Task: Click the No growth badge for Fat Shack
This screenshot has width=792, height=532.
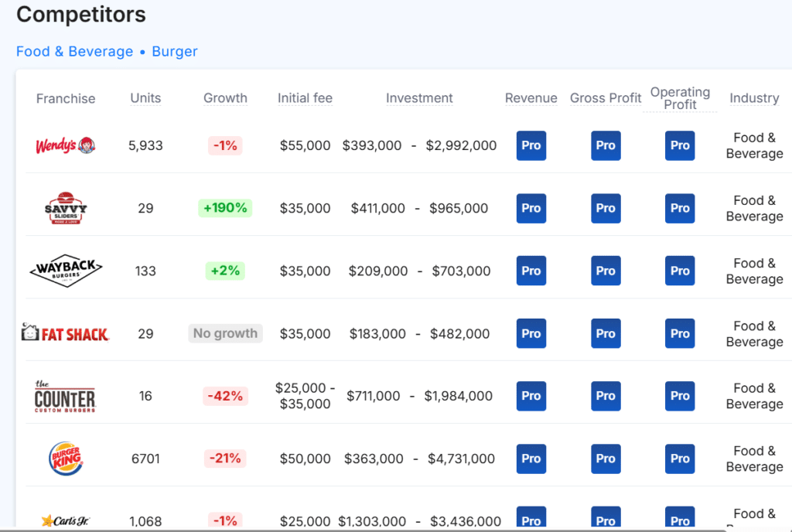Action: click(225, 333)
